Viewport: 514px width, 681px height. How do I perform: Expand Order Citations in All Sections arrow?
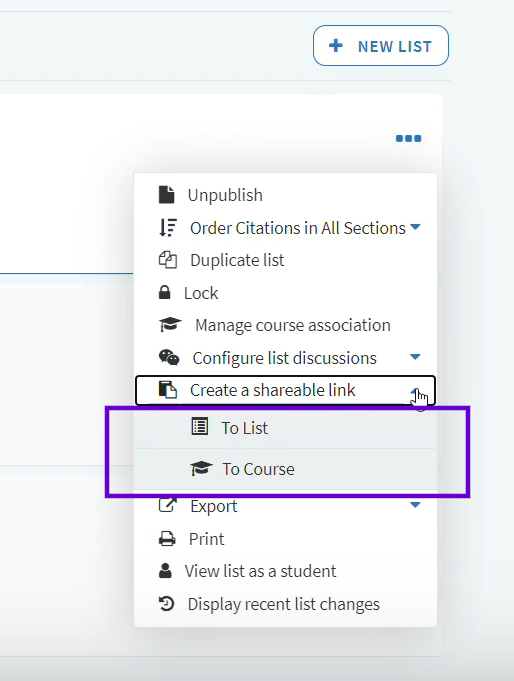[415, 227]
